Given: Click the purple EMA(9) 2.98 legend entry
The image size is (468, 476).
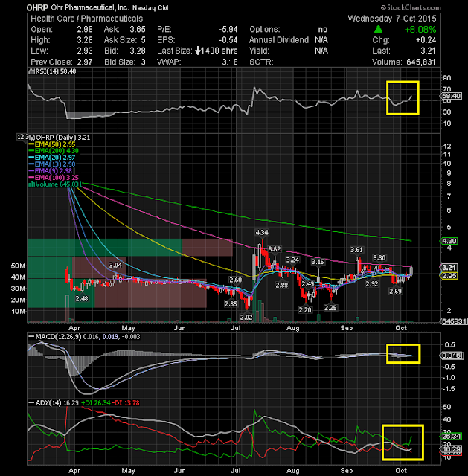Looking at the screenshot, I should tap(50, 171).
